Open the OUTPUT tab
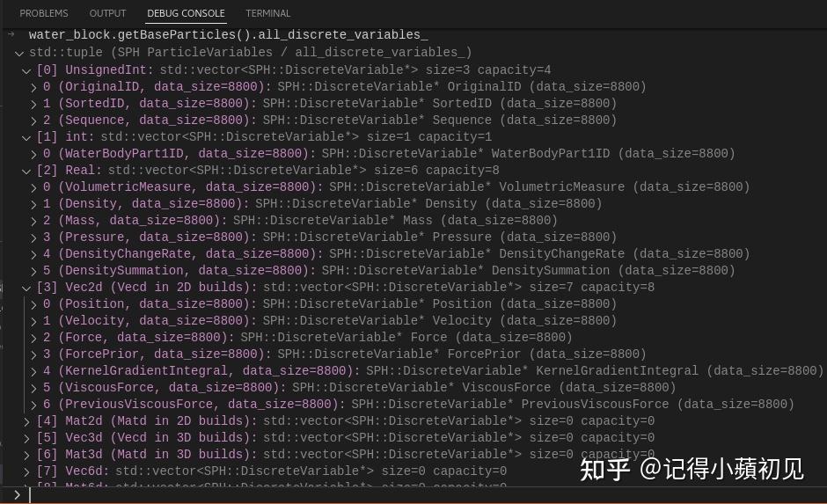Viewport: 827px width, 504px height. coord(108,13)
